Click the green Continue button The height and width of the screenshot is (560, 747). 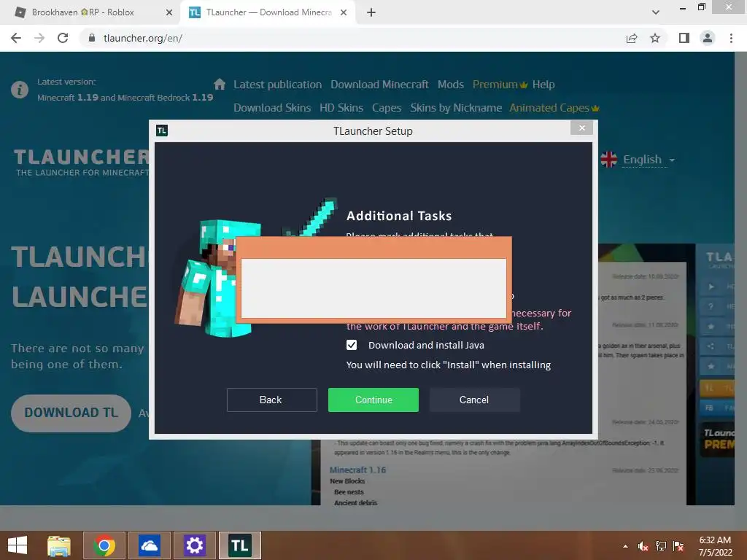(x=373, y=400)
